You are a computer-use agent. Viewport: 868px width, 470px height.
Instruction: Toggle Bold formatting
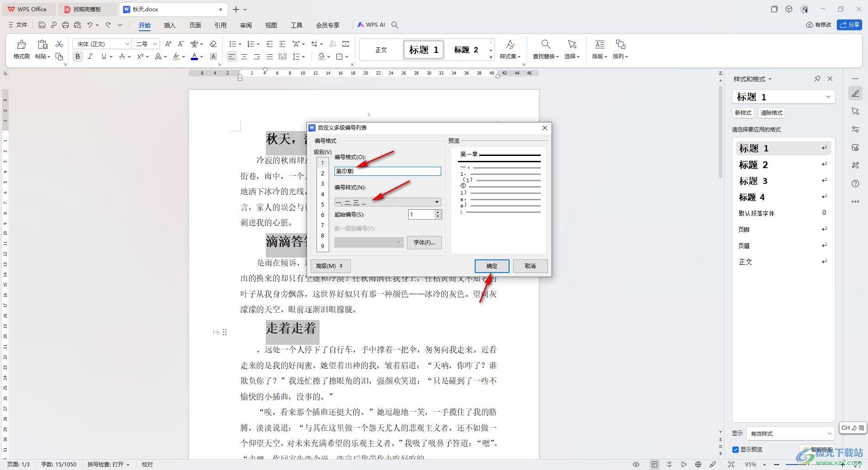coord(78,56)
